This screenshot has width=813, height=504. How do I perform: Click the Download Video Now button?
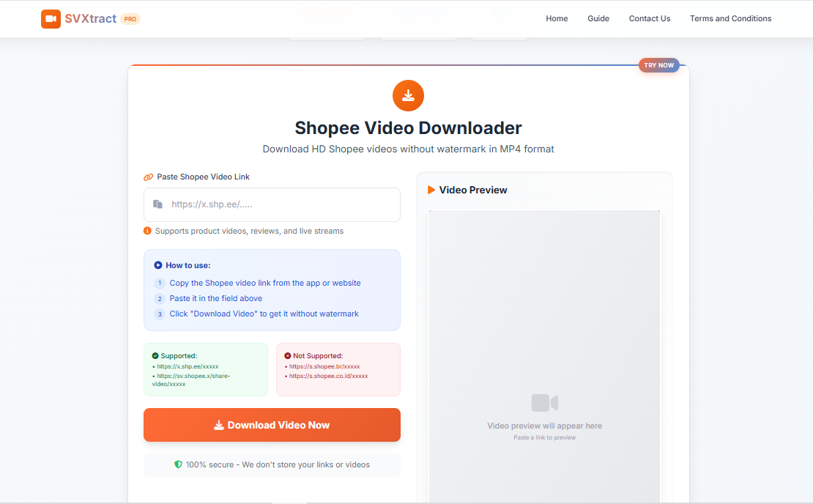pyautogui.click(x=272, y=425)
